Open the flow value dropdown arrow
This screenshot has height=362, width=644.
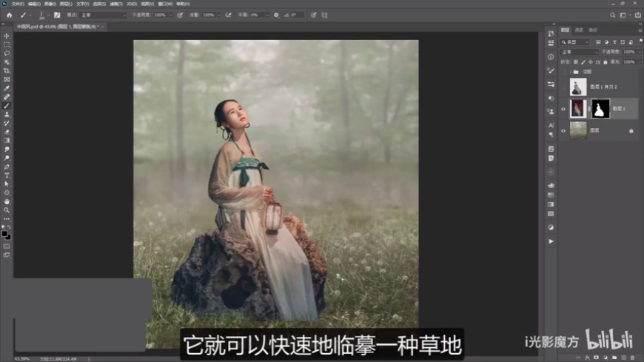click(219, 15)
